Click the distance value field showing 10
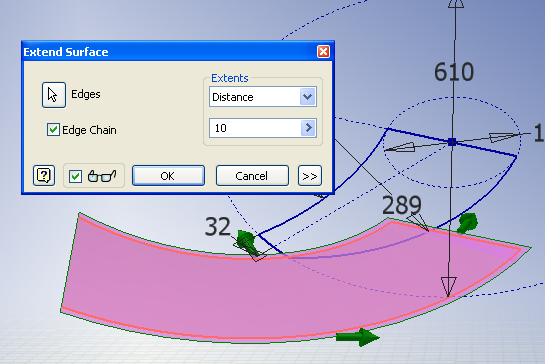Viewport: 545px width, 364px height. [255, 128]
